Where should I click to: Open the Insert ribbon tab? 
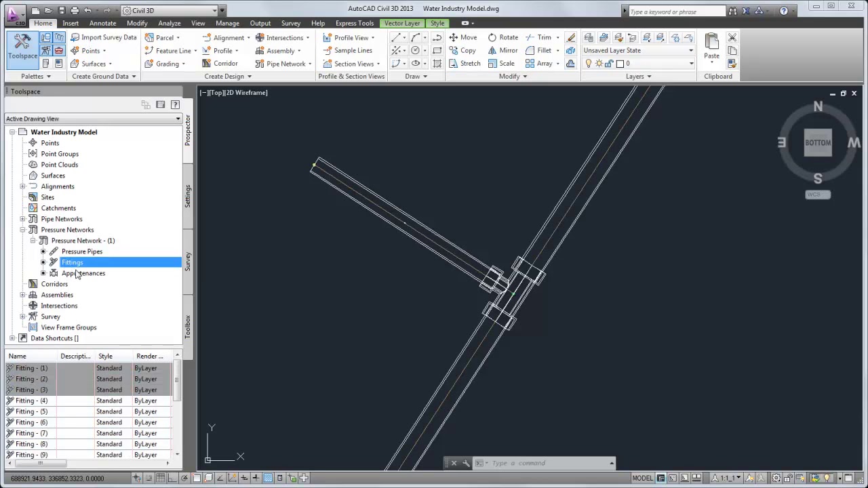[71, 23]
